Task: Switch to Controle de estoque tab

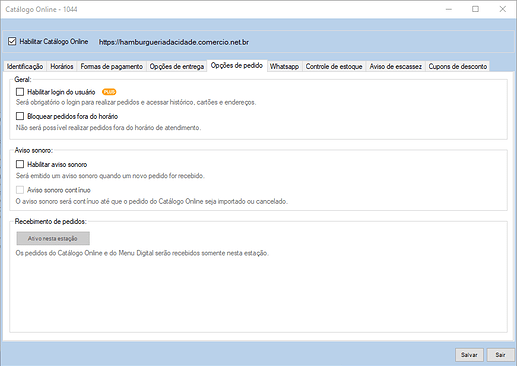Action: coord(334,66)
